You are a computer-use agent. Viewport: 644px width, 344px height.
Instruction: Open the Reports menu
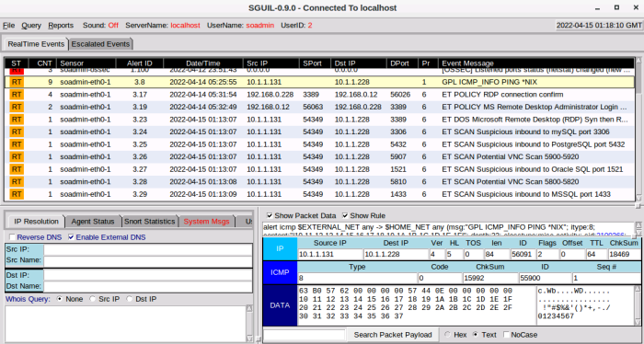tap(61, 26)
